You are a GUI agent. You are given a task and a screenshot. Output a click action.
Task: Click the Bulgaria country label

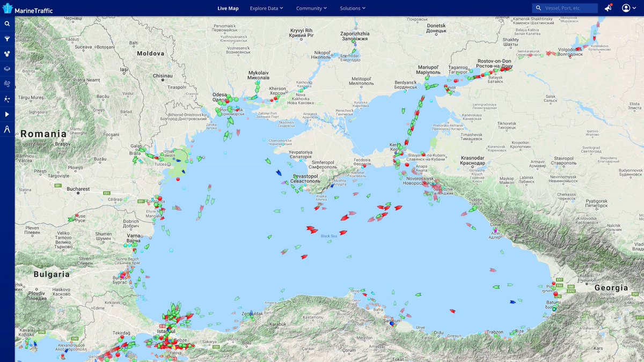[52, 274]
